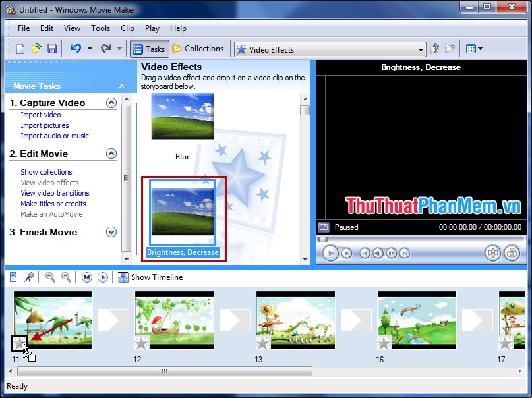Open the Tools menu
This screenshot has height=398, width=532.
click(100, 28)
